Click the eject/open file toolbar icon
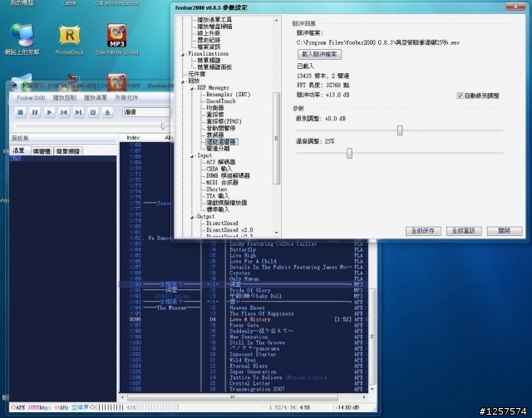532x418 pixels. (x=107, y=112)
